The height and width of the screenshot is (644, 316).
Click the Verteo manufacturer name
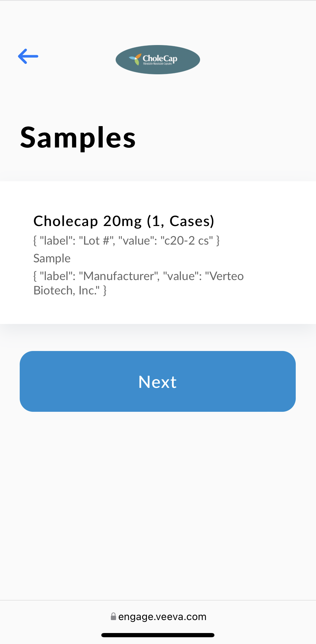[227, 276]
